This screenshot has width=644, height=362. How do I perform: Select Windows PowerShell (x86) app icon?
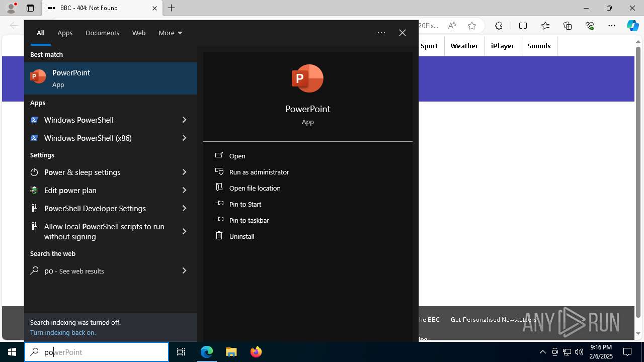pyautogui.click(x=34, y=138)
